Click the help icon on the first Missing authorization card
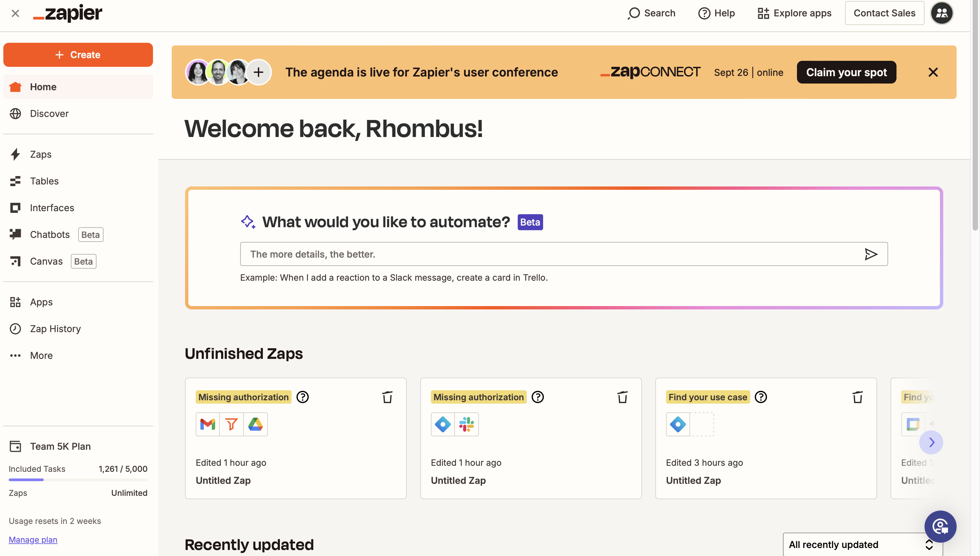This screenshot has height=556, width=980. 303,397
